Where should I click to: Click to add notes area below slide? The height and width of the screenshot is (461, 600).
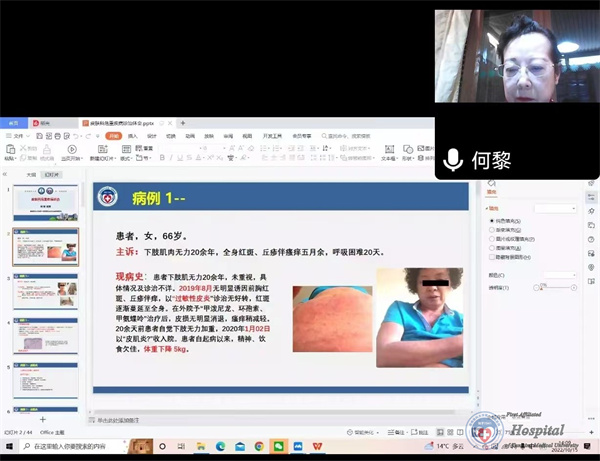[x=118, y=420]
